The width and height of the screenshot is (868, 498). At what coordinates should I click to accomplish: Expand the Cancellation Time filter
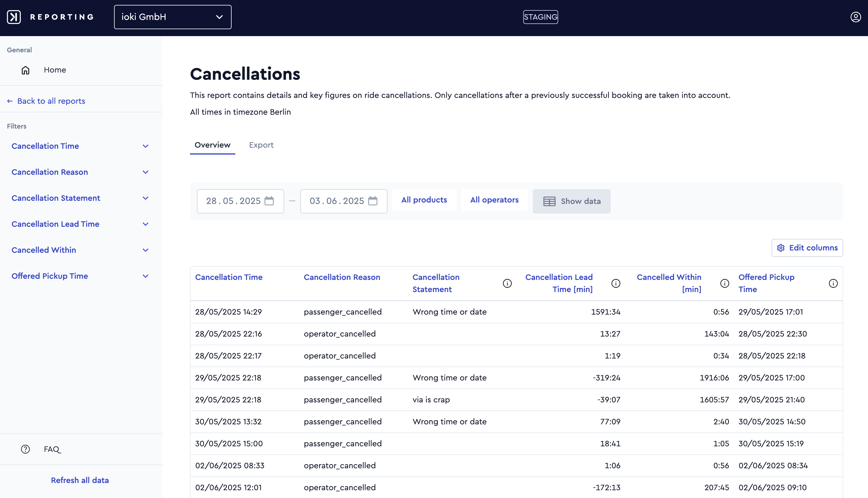[81, 146]
